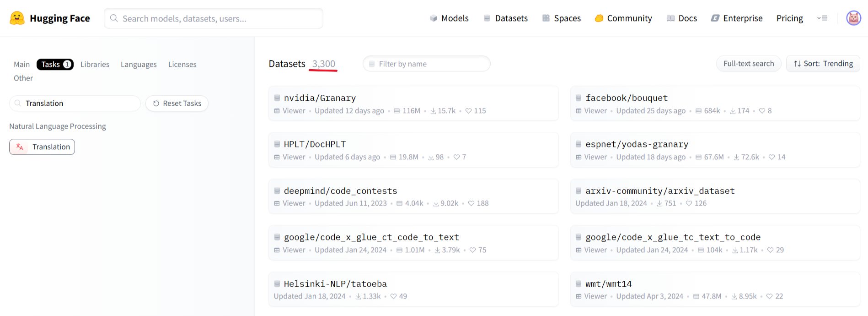
Task: Click the dataset icon beside wmt/wmt14
Action: 579,284
